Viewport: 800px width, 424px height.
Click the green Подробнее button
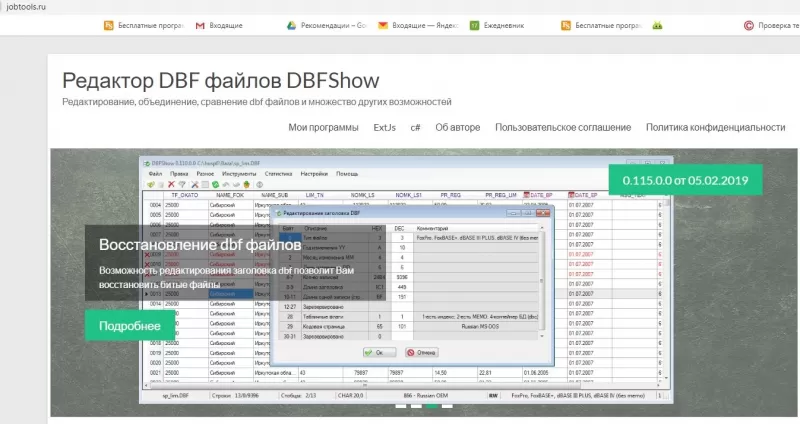pyautogui.click(x=130, y=326)
